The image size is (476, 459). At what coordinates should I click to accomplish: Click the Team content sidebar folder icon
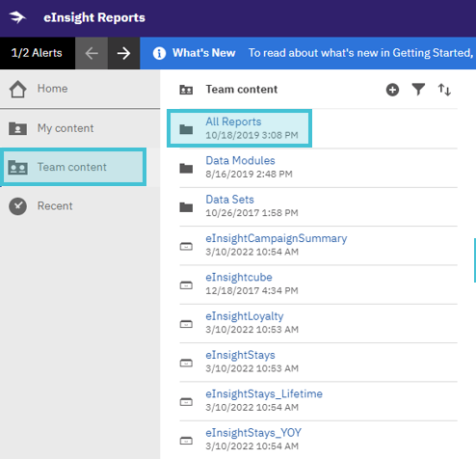(x=17, y=167)
